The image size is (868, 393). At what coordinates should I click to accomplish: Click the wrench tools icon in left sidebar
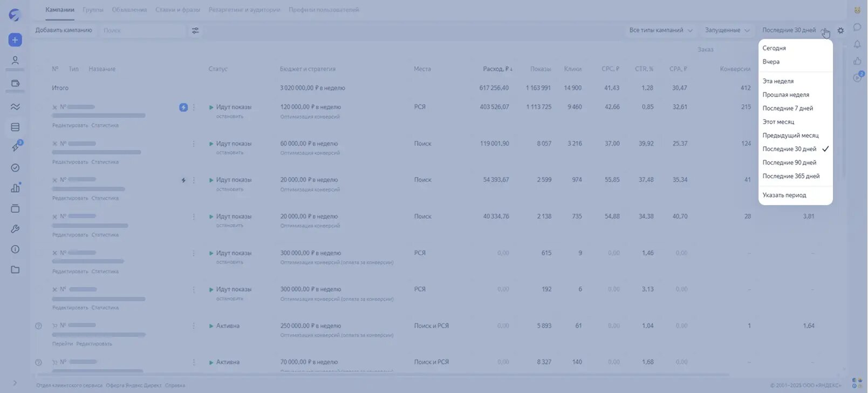point(15,229)
